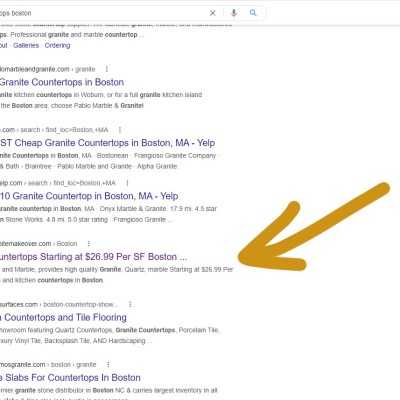Open the Ordering sitelink
This screenshot has width=400, height=400.
coord(57,45)
